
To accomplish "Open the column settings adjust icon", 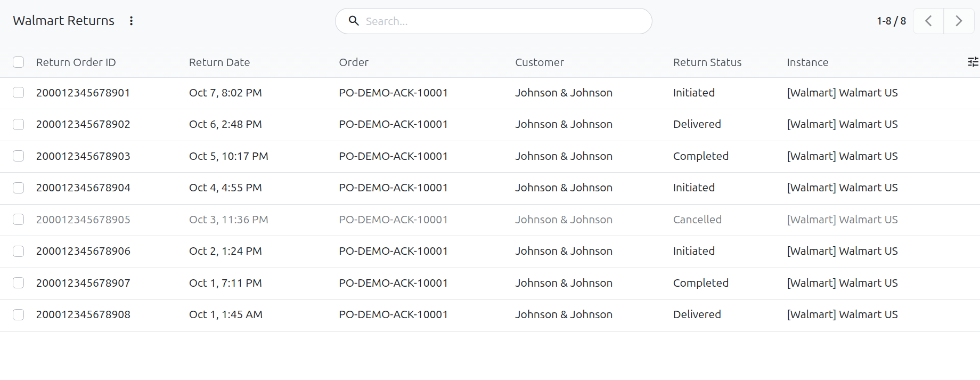I will pyautogui.click(x=973, y=62).
